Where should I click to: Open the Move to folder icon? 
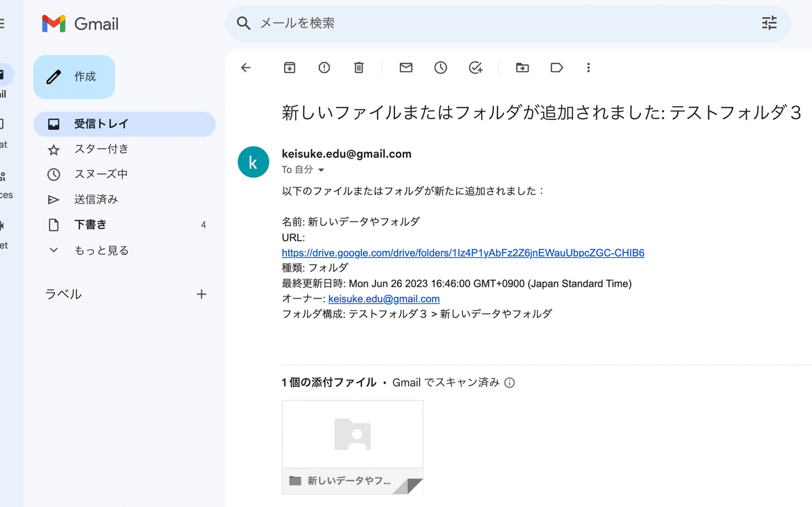(522, 68)
